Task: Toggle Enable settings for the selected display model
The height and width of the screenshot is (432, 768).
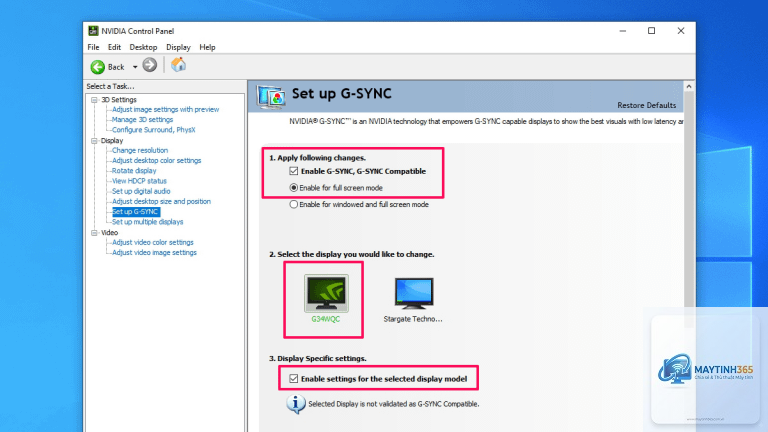Action: 293,379
